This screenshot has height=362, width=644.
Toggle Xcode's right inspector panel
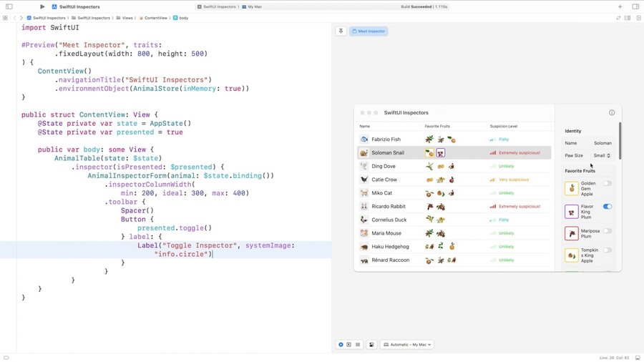[636, 6]
